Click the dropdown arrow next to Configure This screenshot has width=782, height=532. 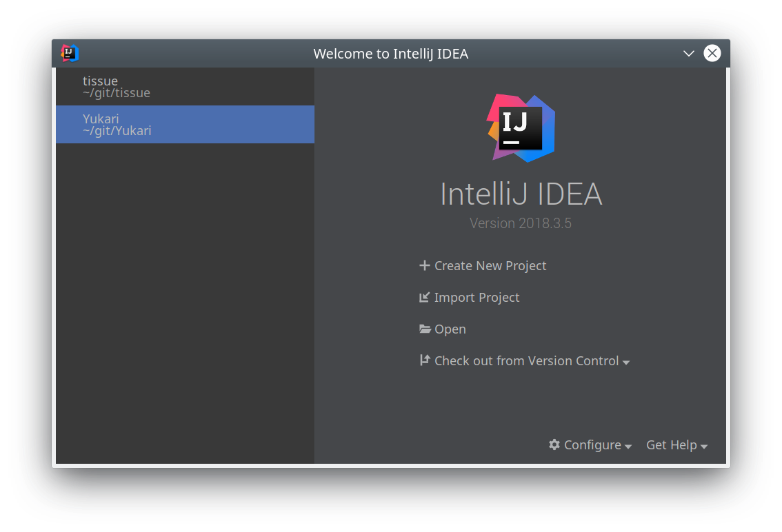click(628, 447)
